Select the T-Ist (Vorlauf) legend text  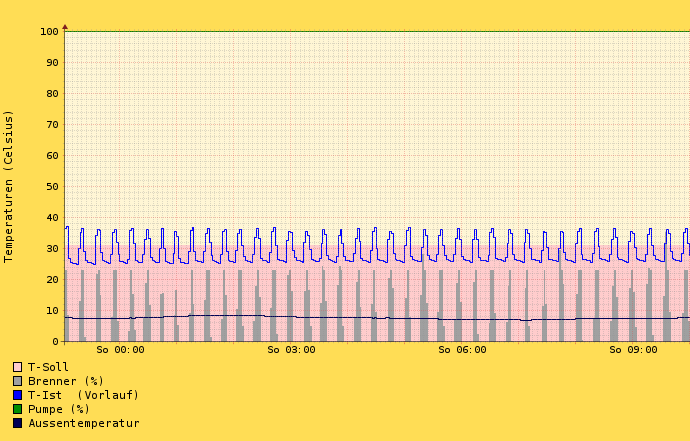point(83,395)
